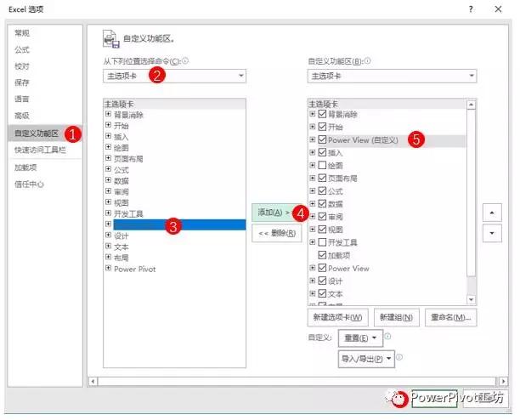Select 审阅 in the left command list
The width and height of the screenshot is (520, 420).
122,192
